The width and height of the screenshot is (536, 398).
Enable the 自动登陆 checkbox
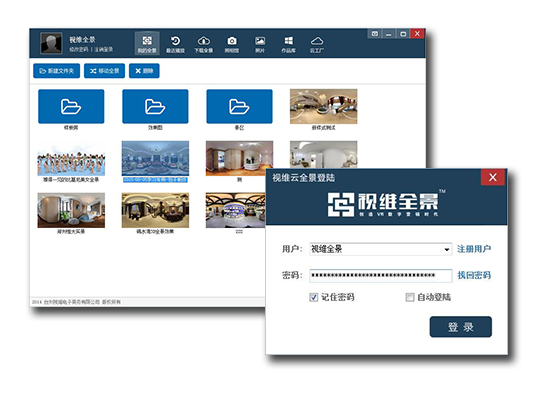tap(410, 297)
